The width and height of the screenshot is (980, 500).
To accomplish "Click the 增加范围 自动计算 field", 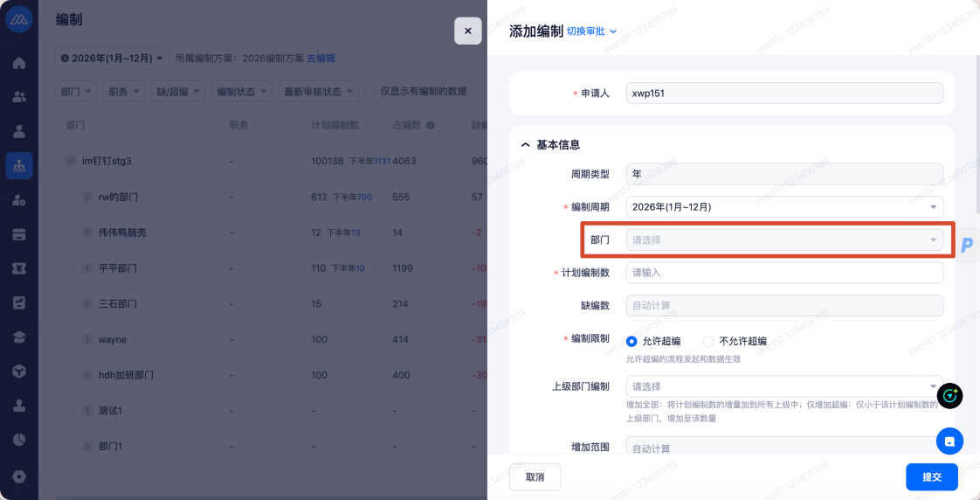I will point(784,446).
